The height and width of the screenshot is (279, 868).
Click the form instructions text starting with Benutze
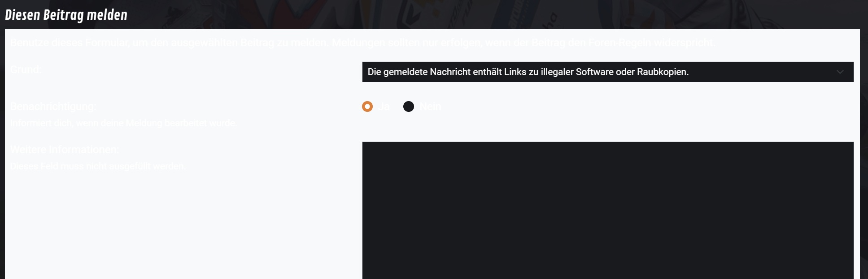[362, 43]
